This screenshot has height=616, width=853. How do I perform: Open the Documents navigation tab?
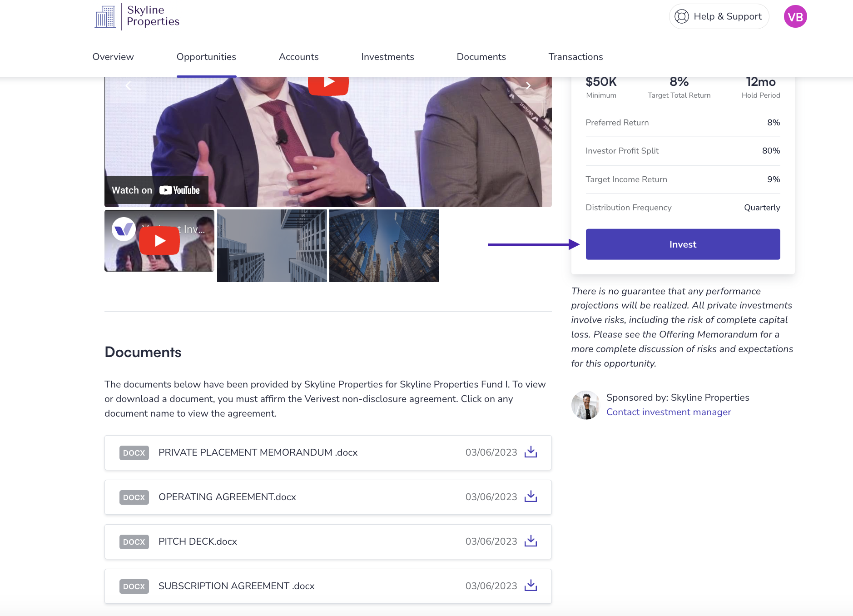pos(481,57)
